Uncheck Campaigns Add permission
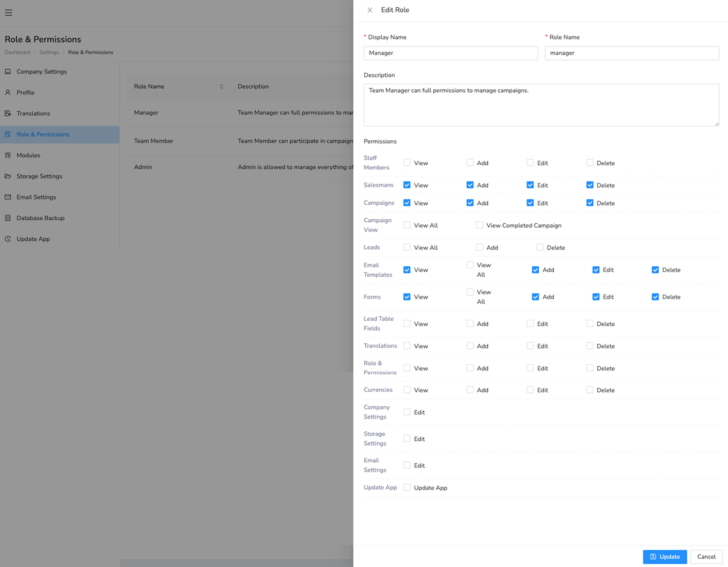 470,202
